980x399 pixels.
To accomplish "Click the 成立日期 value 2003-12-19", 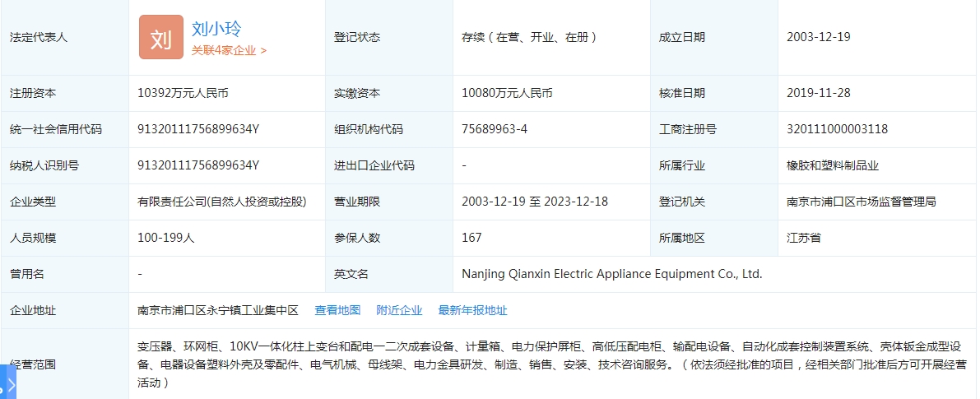I will [x=818, y=37].
